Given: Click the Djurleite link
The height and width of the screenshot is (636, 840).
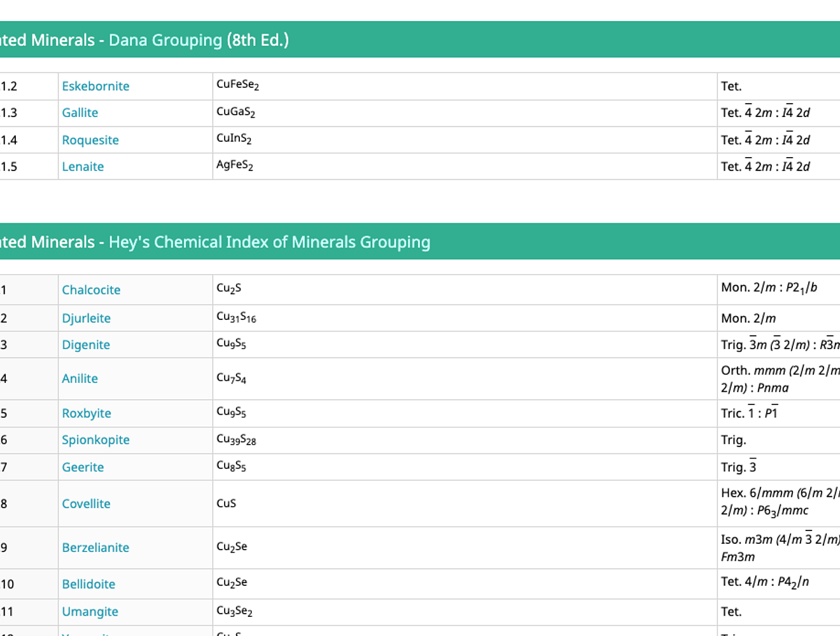Looking at the screenshot, I should [x=86, y=318].
